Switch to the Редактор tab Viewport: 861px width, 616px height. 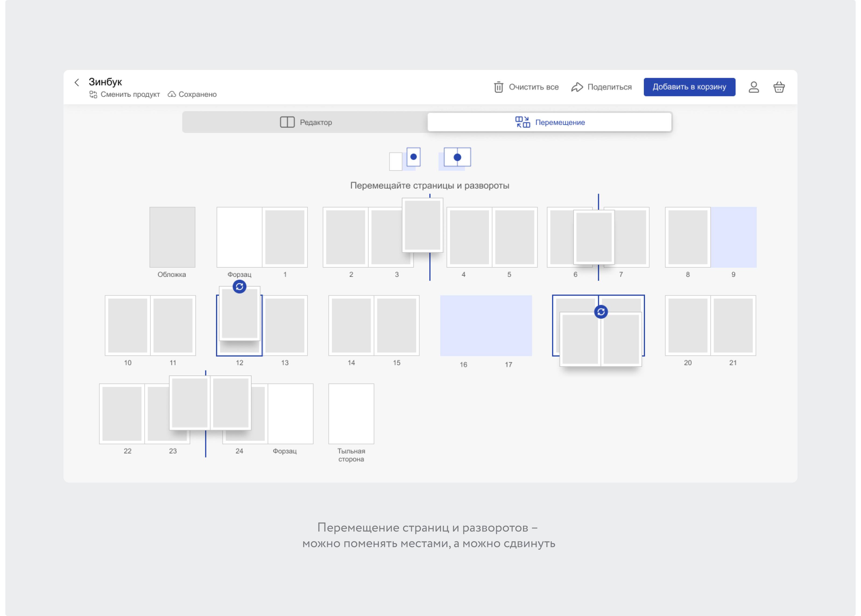click(x=305, y=122)
